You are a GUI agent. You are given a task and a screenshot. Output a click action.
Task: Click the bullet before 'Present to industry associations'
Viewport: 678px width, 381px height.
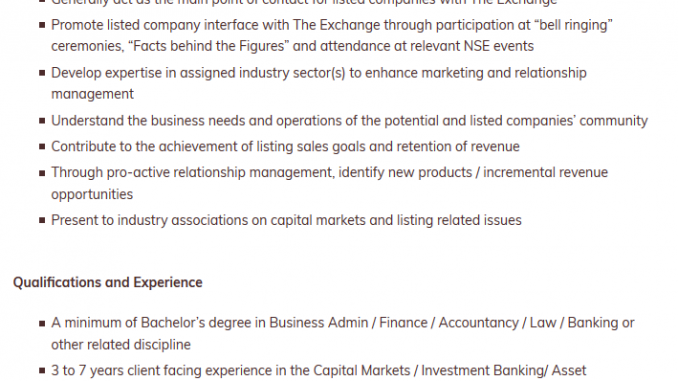(42, 221)
